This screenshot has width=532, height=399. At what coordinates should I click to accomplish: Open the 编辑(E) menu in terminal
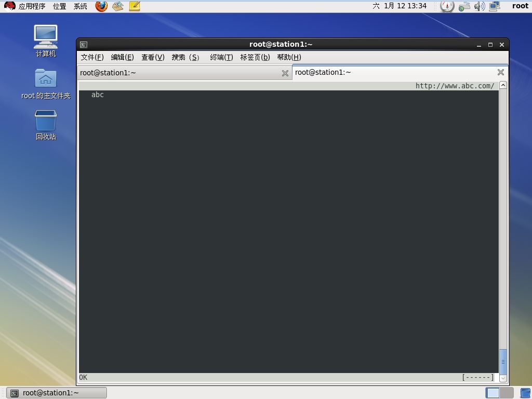pos(122,57)
